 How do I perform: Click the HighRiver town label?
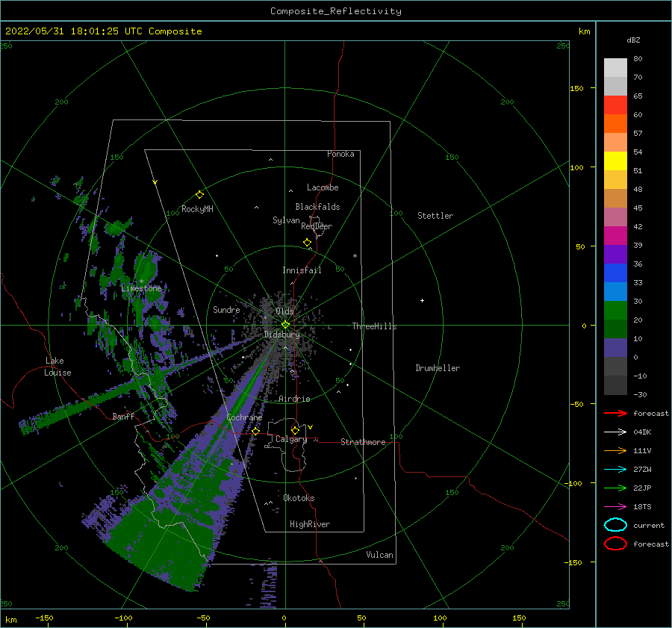[x=310, y=524]
